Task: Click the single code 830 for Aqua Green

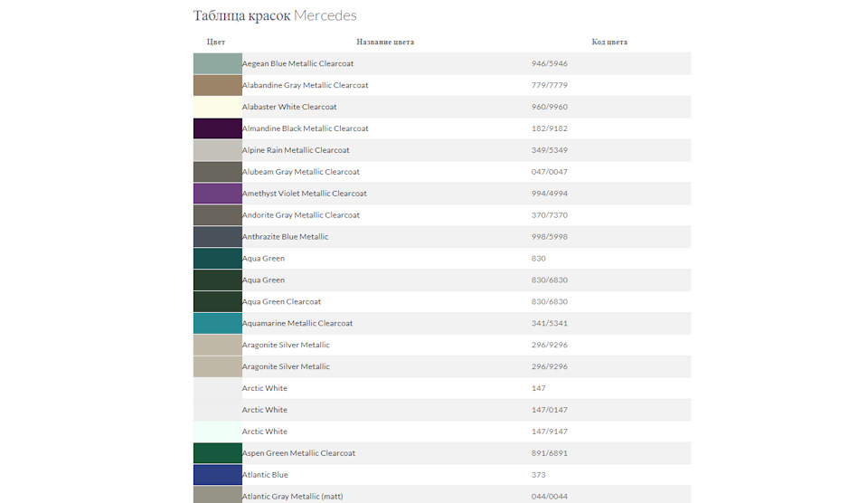Action: (539, 258)
